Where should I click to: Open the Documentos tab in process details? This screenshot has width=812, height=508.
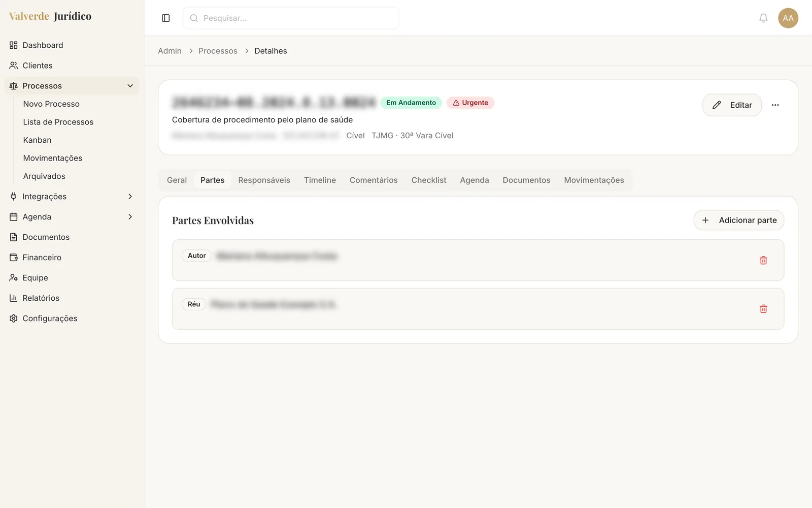coord(526,180)
